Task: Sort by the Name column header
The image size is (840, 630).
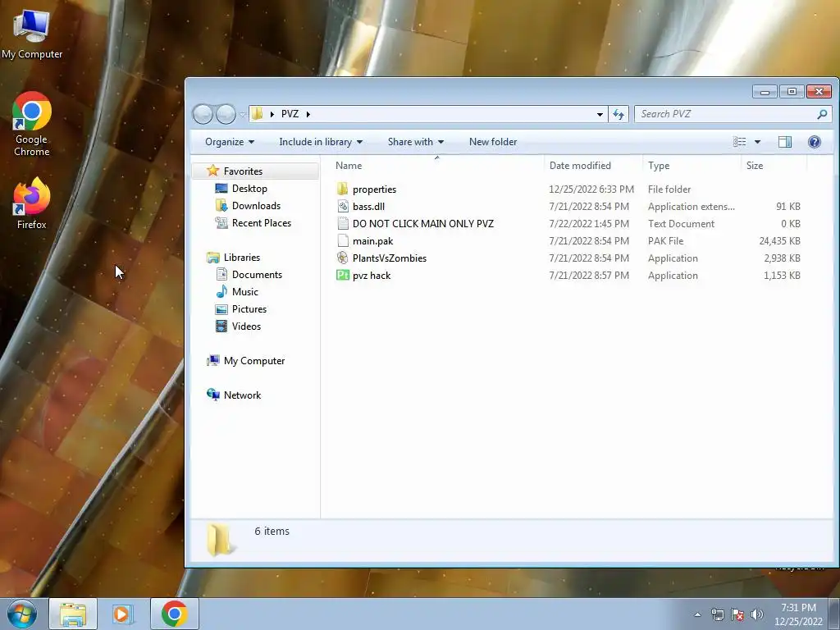Action: pyautogui.click(x=437, y=166)
